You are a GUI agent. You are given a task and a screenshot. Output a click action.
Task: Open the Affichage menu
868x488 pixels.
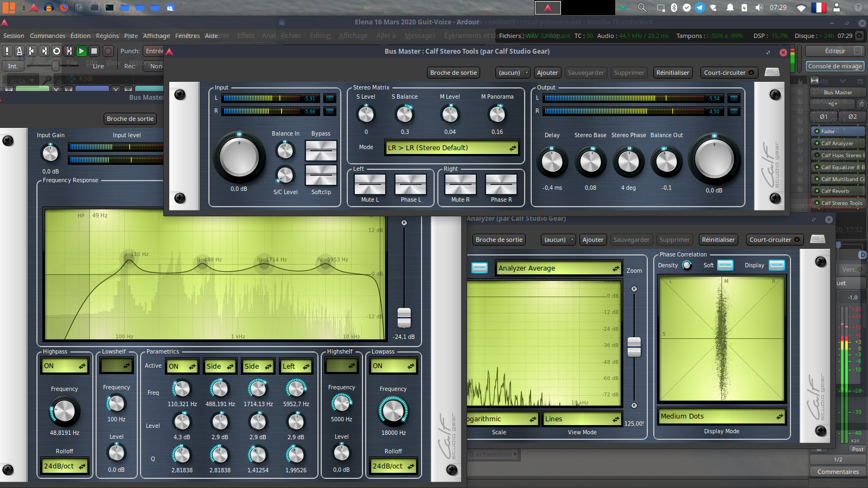pos(156,36)
